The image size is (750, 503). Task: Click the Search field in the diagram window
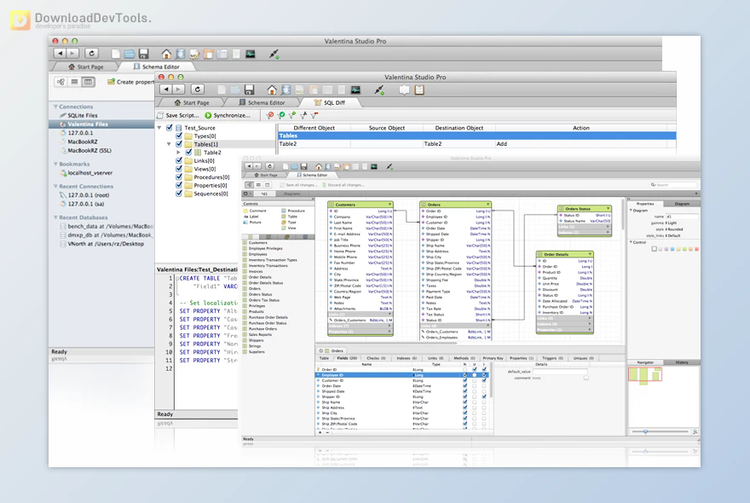pyautogui.click(x=672, y=185)
